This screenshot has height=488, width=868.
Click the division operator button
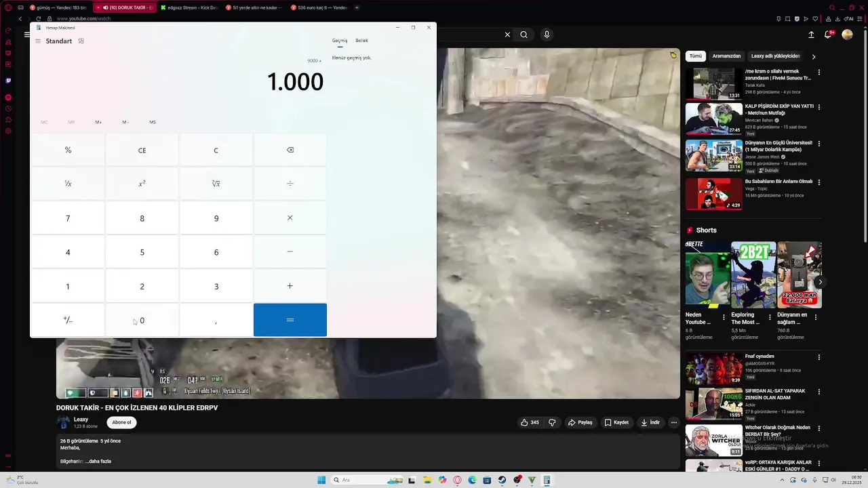[x=290, y=184]
